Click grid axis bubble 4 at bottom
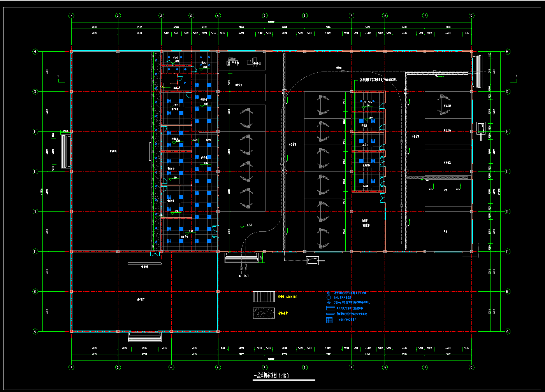 pyautogui.click(x=171, y=367)
